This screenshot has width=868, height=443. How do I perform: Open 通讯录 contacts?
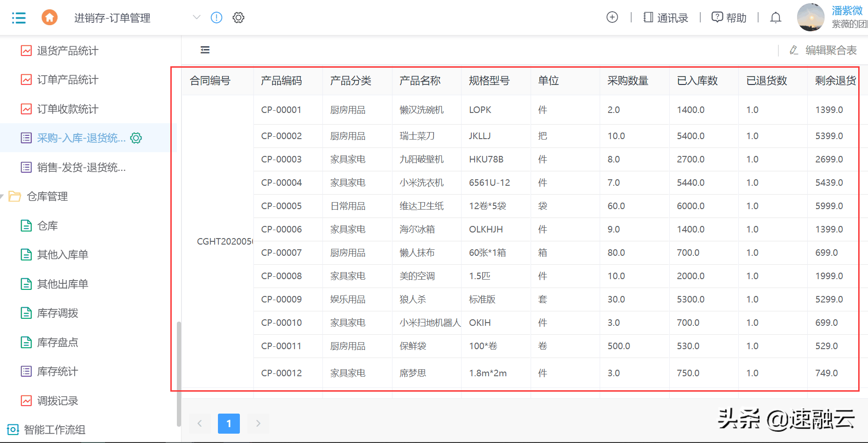(x=665, y=18)
